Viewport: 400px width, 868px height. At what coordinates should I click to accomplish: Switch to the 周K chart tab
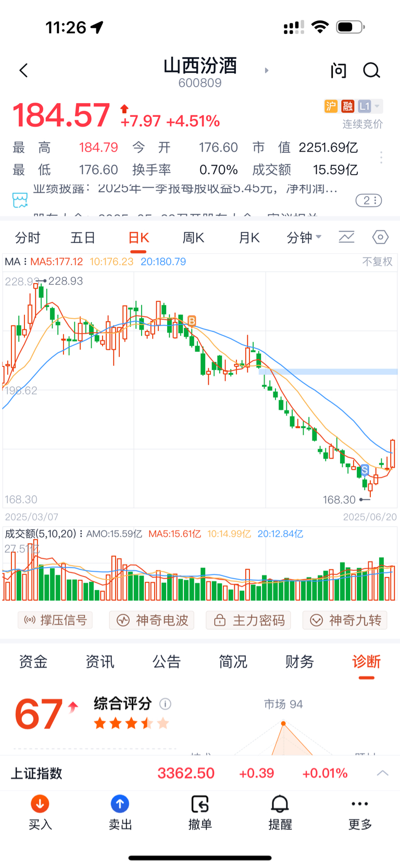[x=193, y=238]
